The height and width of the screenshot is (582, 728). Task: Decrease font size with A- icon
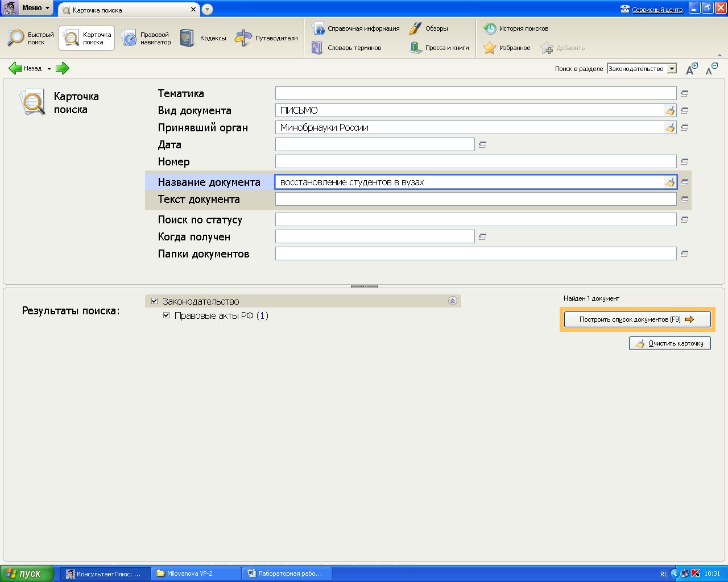pos(712,69)
